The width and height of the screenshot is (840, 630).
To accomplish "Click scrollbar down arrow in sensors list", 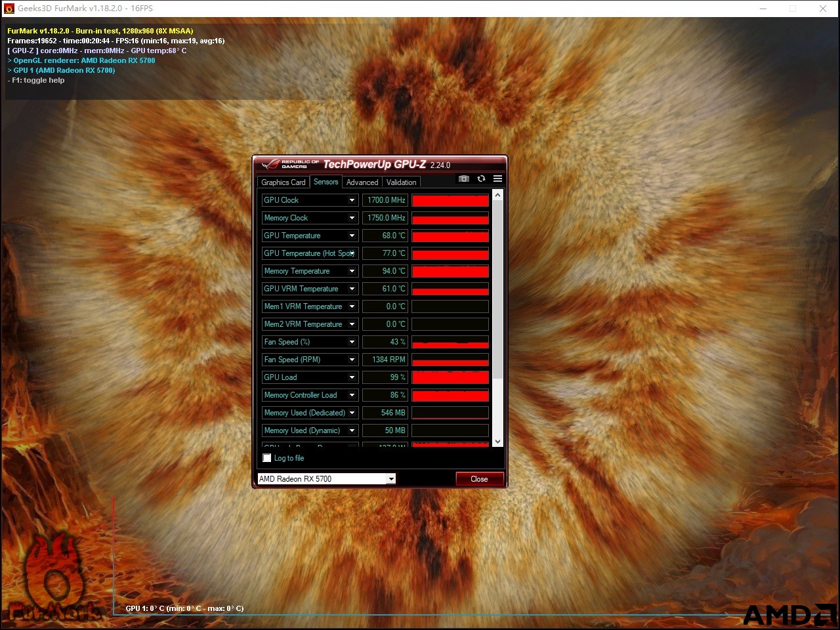I will pos(497,442).
